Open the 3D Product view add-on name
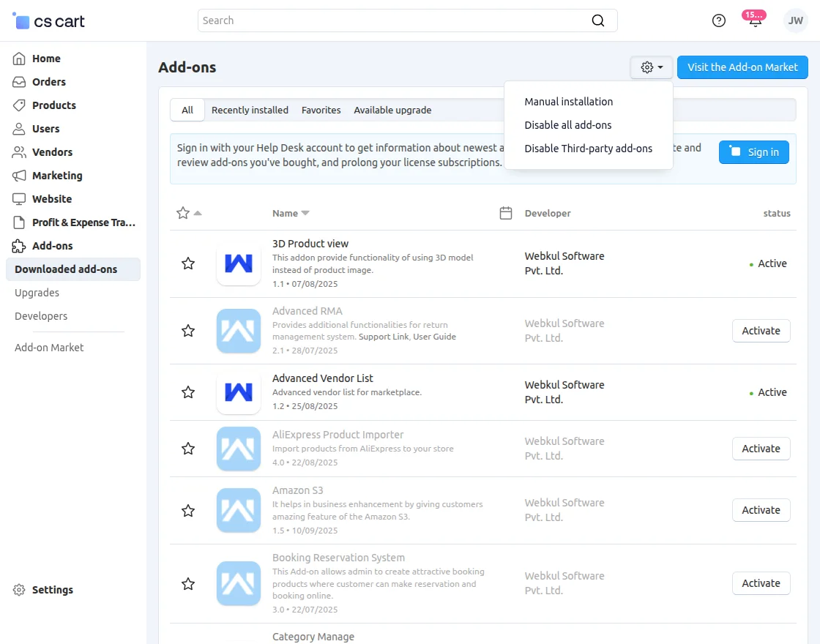The height and width of the screenshot is (644, 820). pyautogui.click(x=310, y=244)
